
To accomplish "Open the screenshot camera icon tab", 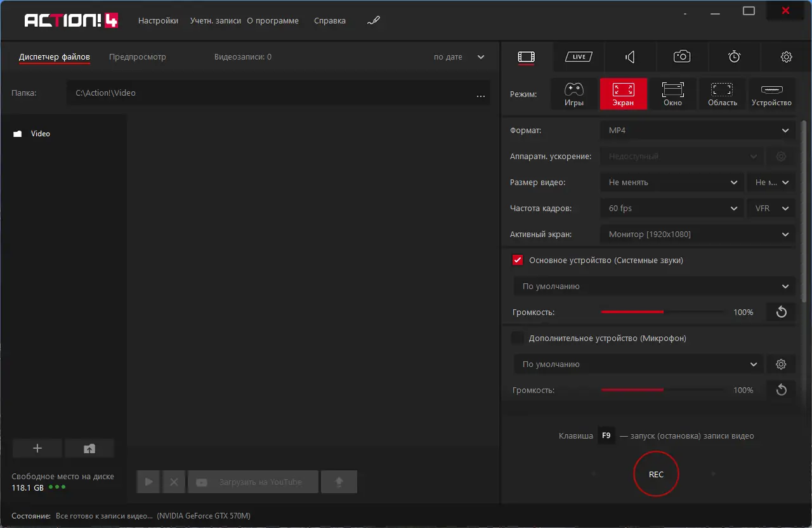I will coord(682,57).
